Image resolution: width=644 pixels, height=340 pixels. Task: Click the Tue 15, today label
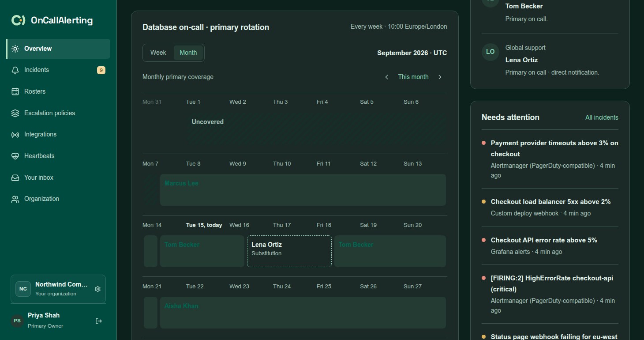[204, 225]
